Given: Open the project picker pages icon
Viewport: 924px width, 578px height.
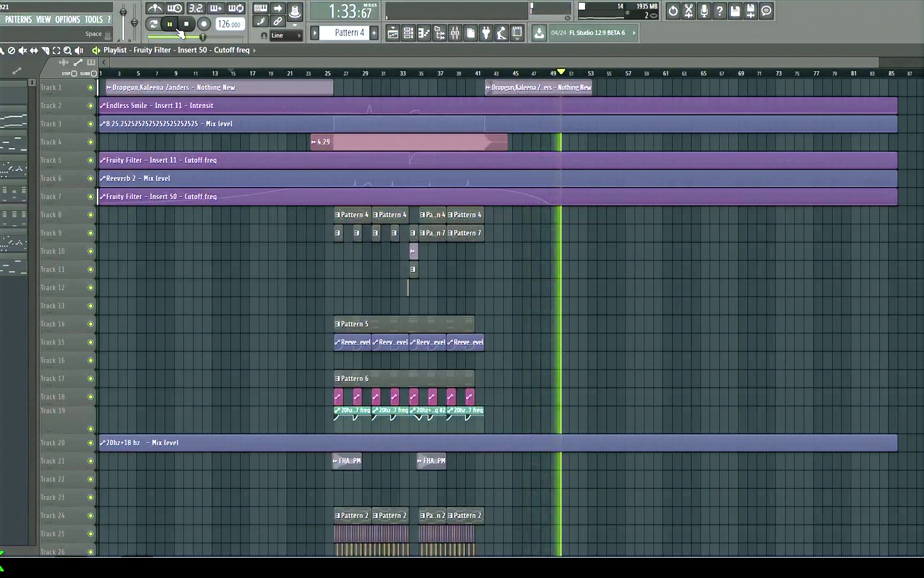Looking at the screenshot, I should (x=471, y=33).
